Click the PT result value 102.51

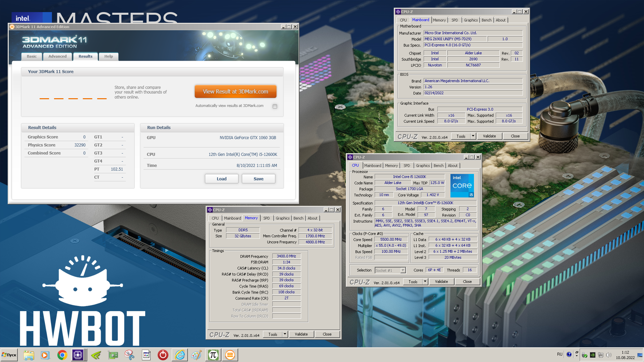117,169
